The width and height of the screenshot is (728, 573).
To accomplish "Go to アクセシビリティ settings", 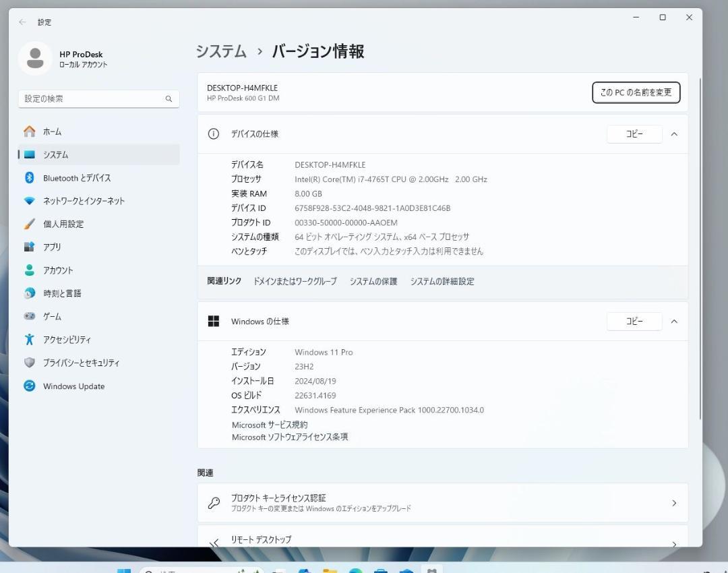I will pyautogui.click(x=98, y=340).
